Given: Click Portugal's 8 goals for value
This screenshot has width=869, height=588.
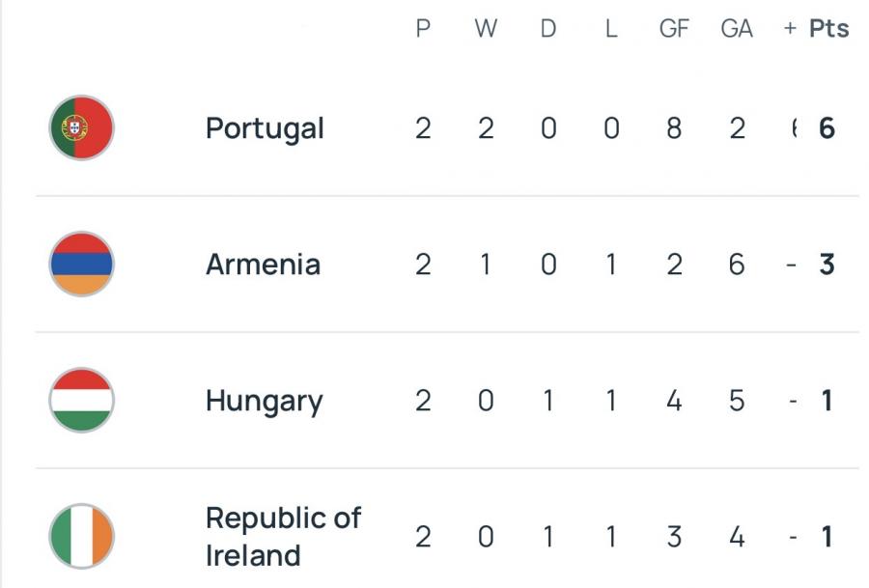Looking at the screenshot, I should 674,128.
